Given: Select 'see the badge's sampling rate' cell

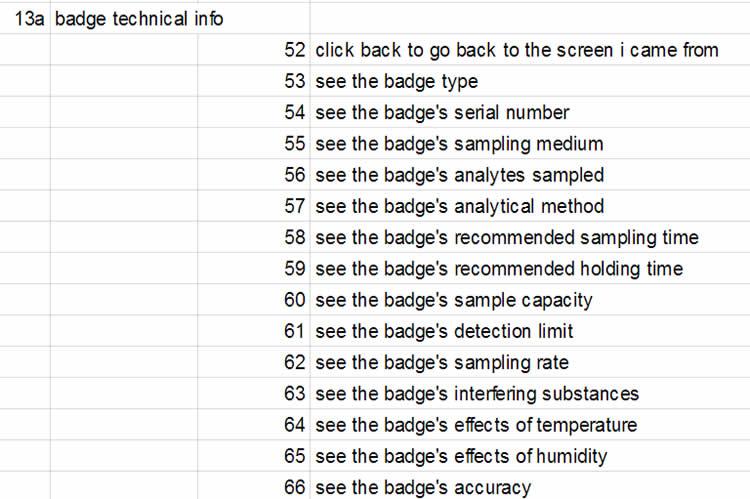Looking at the screenshot, I should [442, 362].
